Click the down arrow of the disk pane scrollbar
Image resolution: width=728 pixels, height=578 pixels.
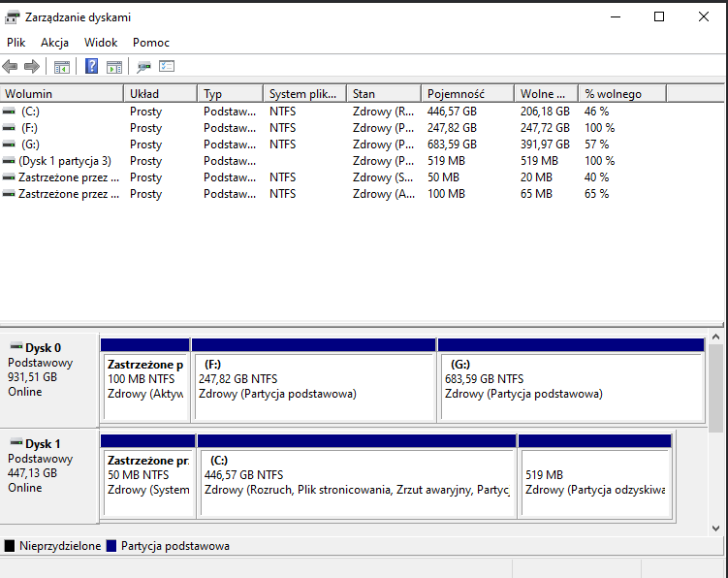pyautogui.click(x=716, y=529)
